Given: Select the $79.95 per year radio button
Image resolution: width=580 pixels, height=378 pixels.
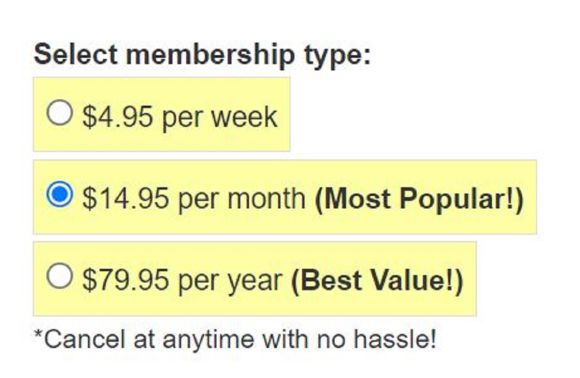Looking at the screenshot, I should pyautogui.click(x=59, y=276).
